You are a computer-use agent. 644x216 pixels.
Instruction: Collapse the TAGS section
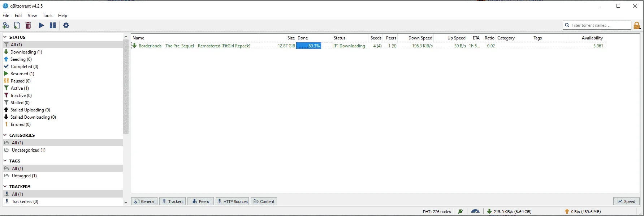pos(5,161)
